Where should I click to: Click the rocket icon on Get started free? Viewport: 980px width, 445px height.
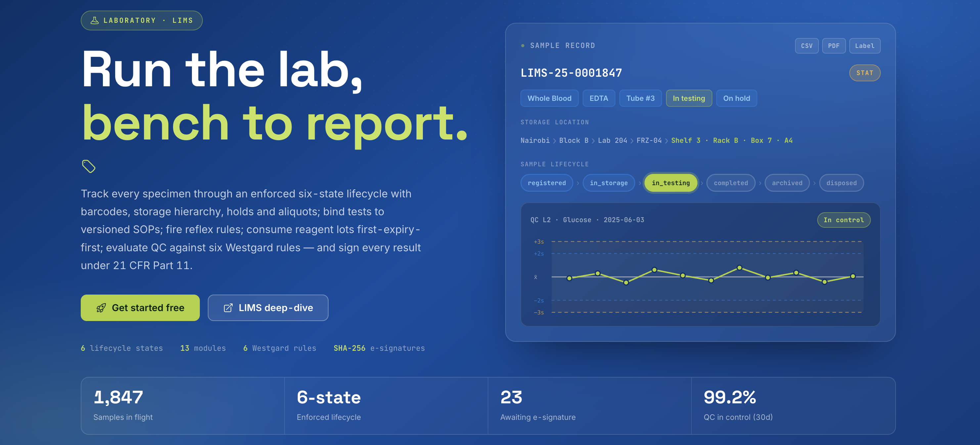(101, 308)
